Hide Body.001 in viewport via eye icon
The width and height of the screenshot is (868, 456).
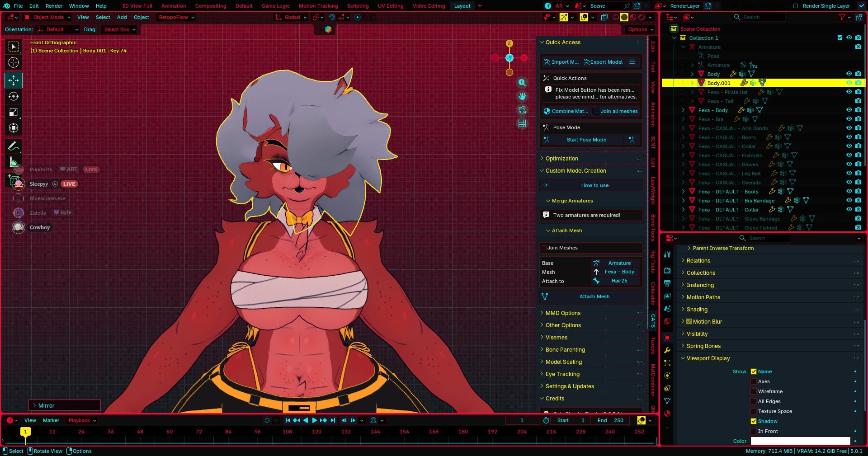pos(849,83)
